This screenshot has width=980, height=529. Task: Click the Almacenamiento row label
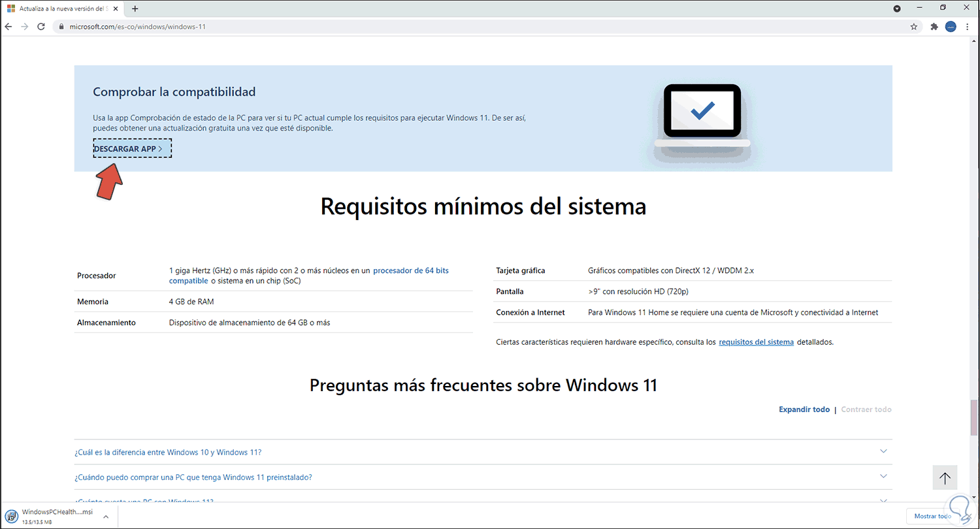[106, 323]
